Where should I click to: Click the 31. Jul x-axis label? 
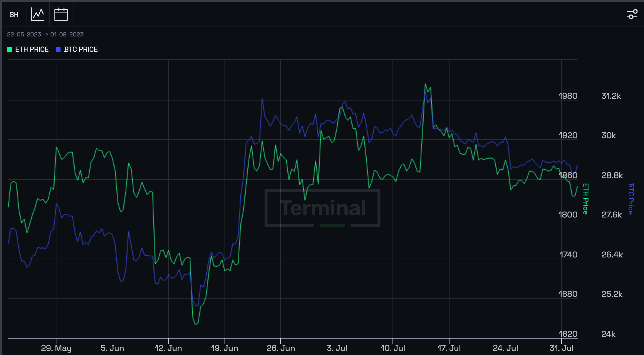[561, 348]
